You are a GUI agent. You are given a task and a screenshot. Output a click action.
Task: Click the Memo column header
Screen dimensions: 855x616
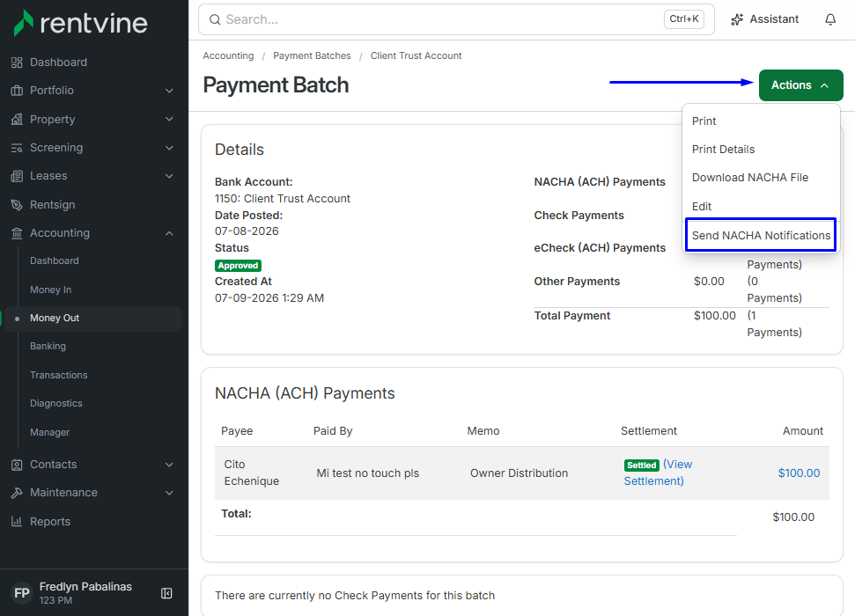[483, 431]
